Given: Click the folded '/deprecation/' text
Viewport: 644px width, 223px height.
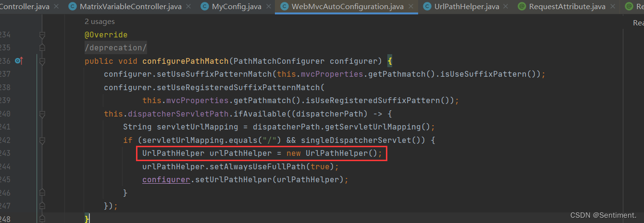Looking at the screenshot, I should pyautogui.click(x=115, y=48).
